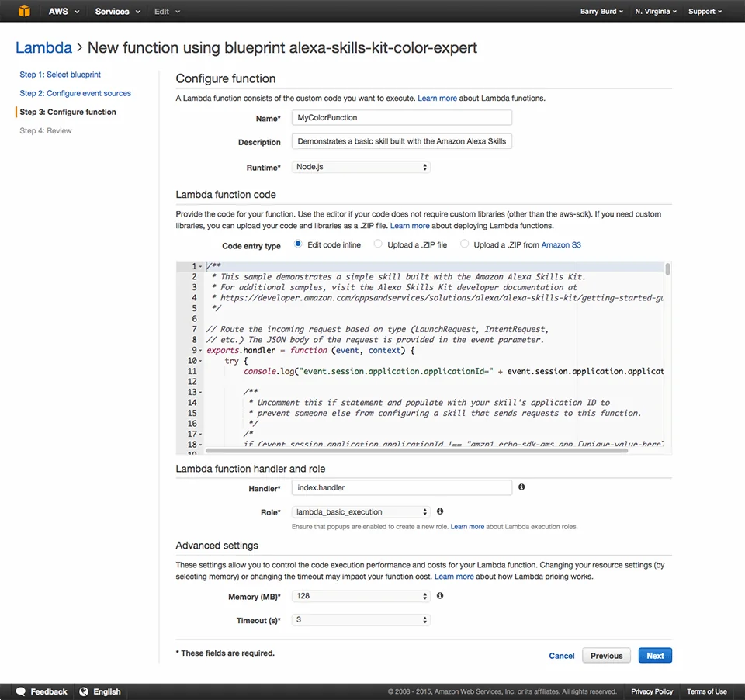Screen dimensions: 745x700
Task: Collapse code fold on line 17
Action: pos(200,435)
